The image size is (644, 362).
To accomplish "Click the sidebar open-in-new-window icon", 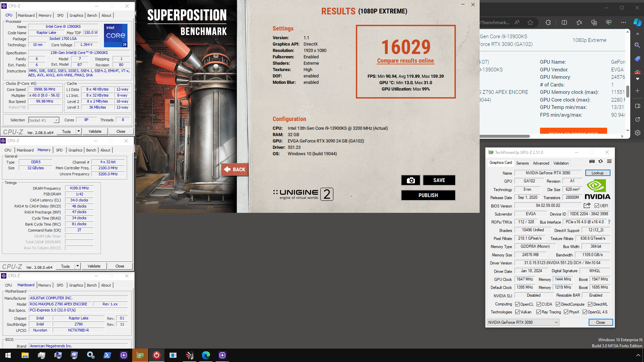I will 637,119.
